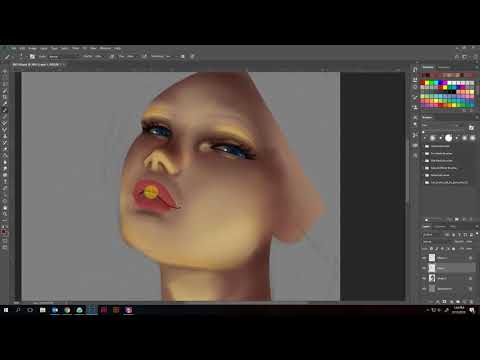Hide the third layer with portrait thumbnail
Screen dimensions: 480x360
tap(424, 278)
